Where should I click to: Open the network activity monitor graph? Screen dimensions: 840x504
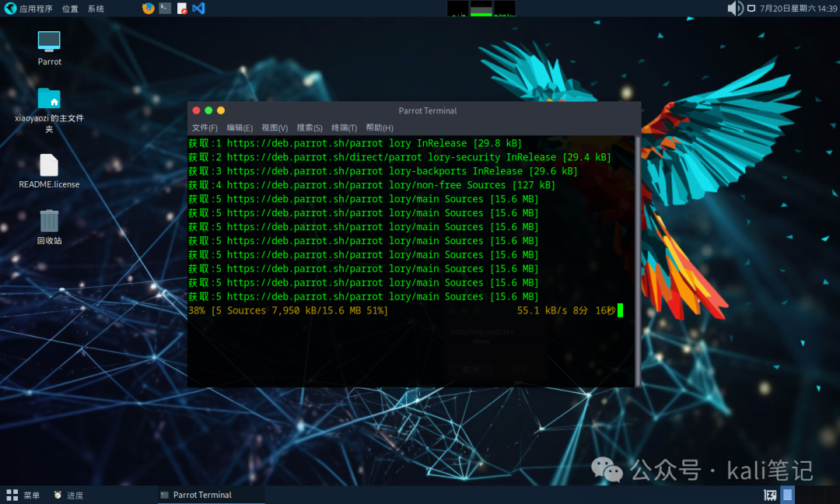pos(505,8)
